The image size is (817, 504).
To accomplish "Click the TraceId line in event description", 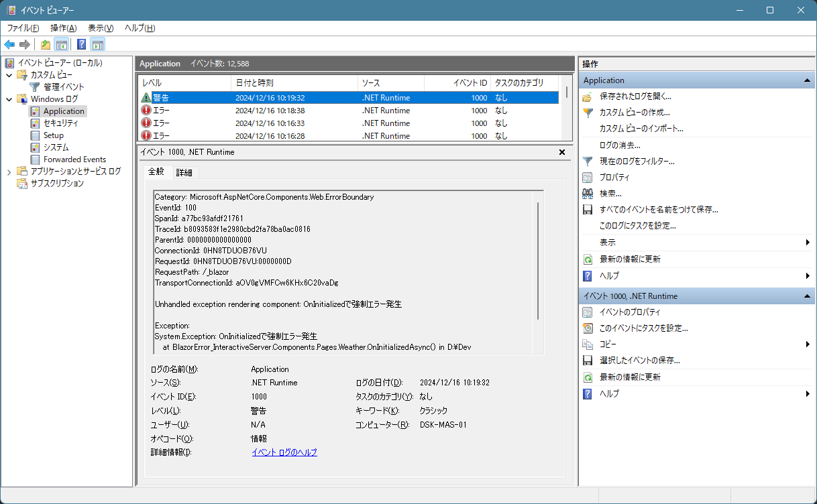I will coord(232,229).
